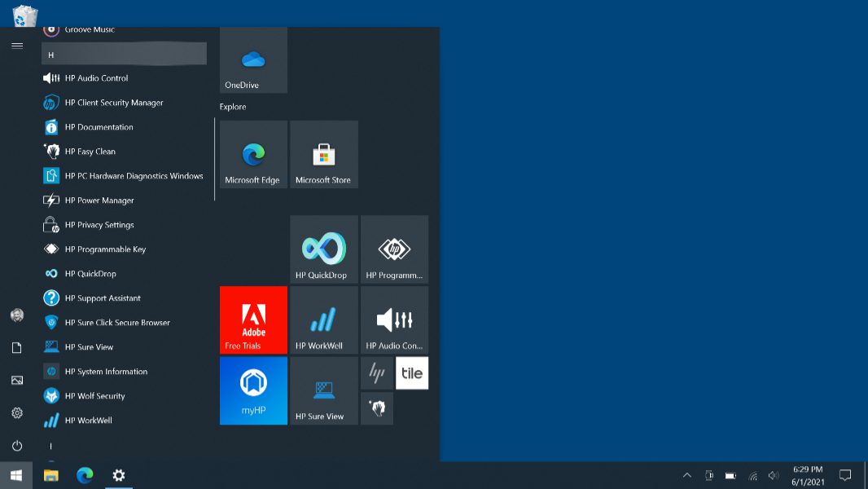Open the myHP tile
The width and height of the screenshot is (868, 489).
253,390
